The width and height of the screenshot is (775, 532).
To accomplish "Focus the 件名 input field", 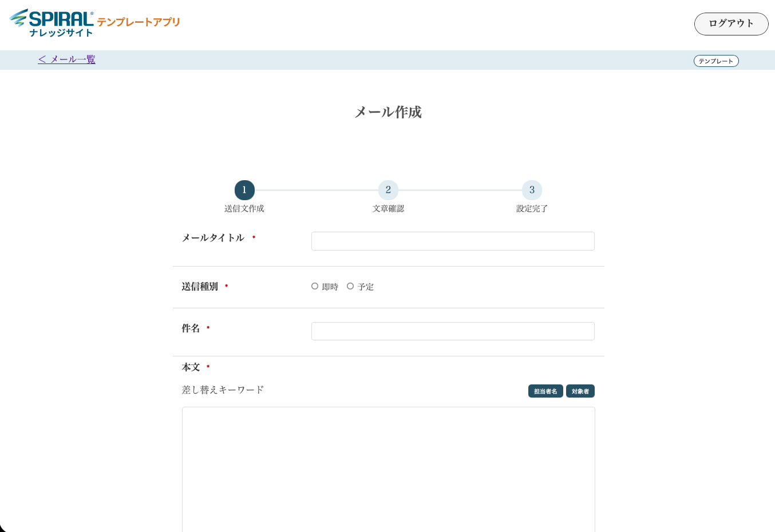I will pyautogui.click(x=452, y=331).
